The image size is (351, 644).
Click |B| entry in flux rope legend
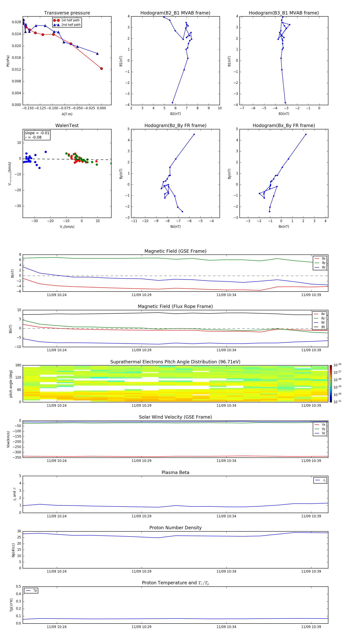tap(320, 327)
